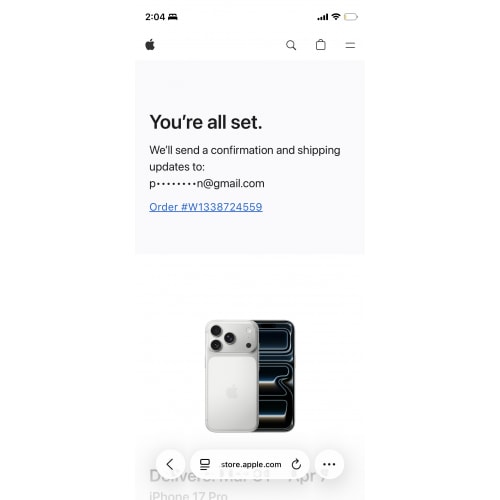Image resolution: width=500 pixels, height=500 pixels.
Task: Tap the iPhone 17 Pro product image
Action: click(x=250, y=376)
